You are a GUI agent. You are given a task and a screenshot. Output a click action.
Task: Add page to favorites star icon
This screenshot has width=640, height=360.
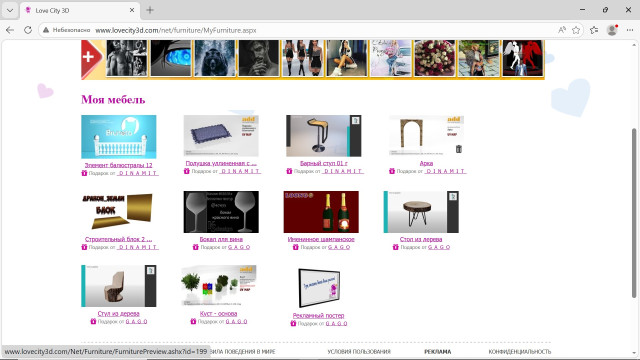tap(576, 30)
